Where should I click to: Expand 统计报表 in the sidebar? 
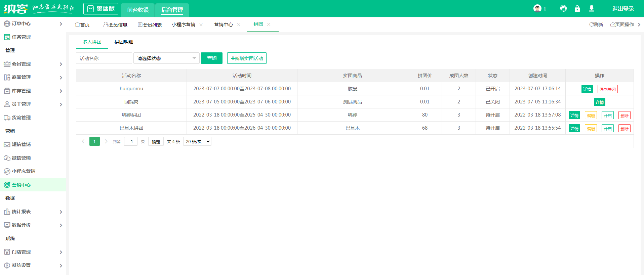(x=21, y=212)
